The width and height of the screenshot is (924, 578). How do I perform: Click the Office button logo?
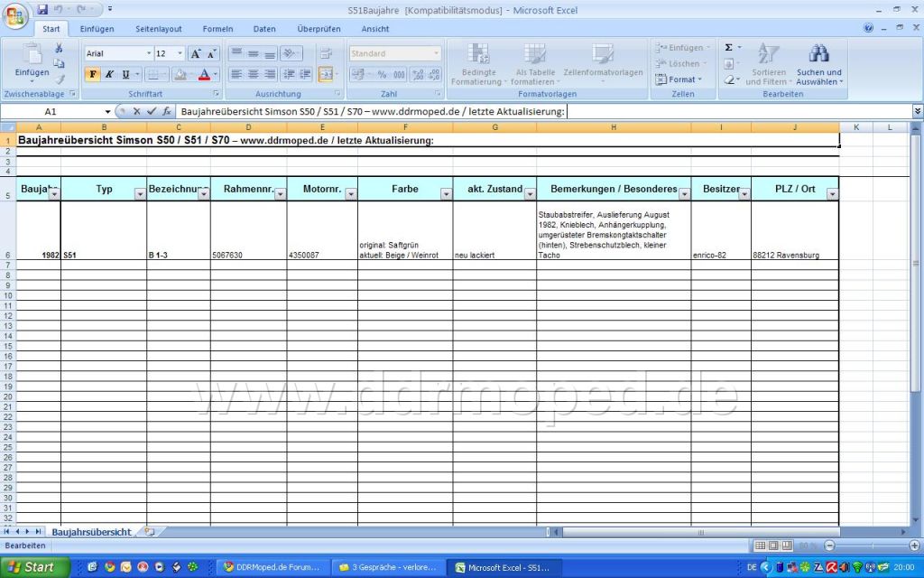pyautogui.click(x=16, y=19)
